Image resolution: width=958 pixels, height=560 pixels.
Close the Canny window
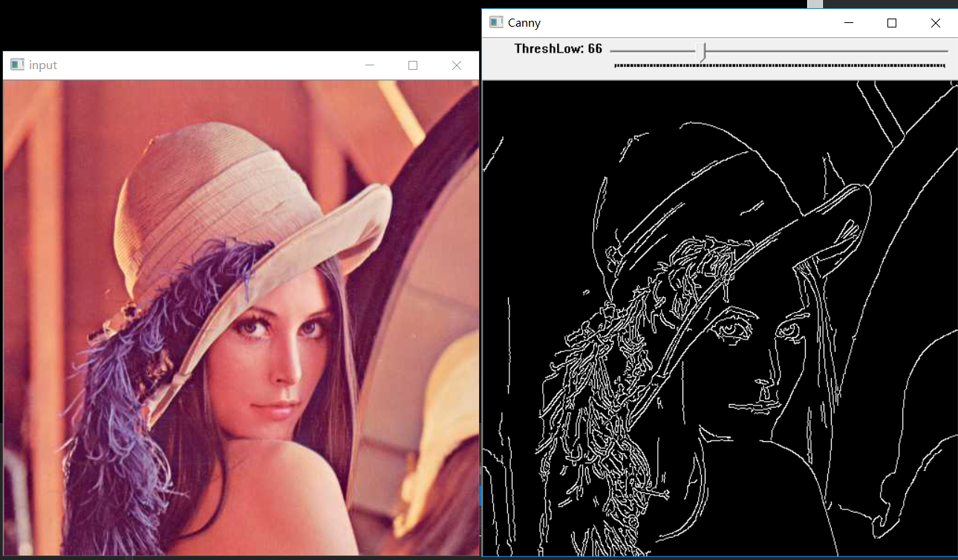click(x=936, y=23)
